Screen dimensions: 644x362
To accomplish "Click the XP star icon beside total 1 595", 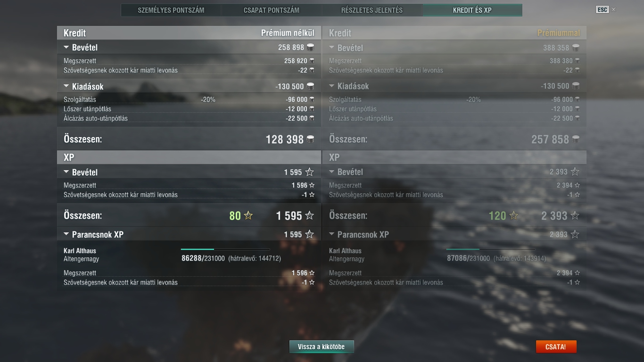I will point(309,215).
